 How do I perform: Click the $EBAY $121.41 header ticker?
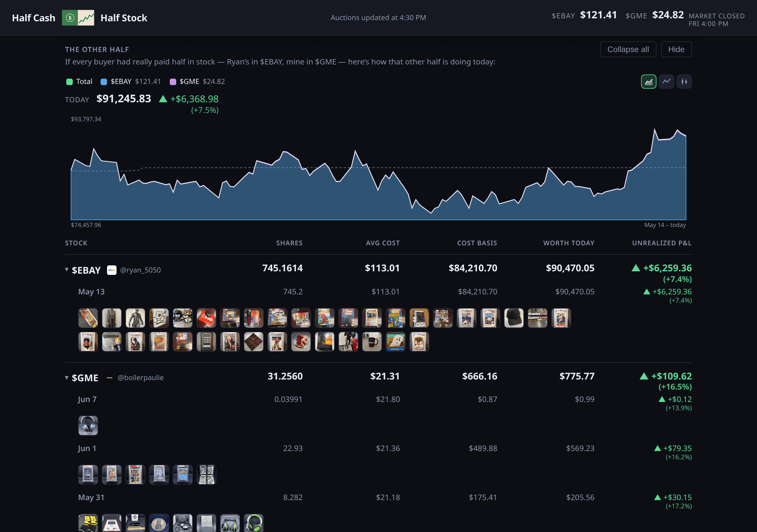pyautogui.click(x=584, y=15)
